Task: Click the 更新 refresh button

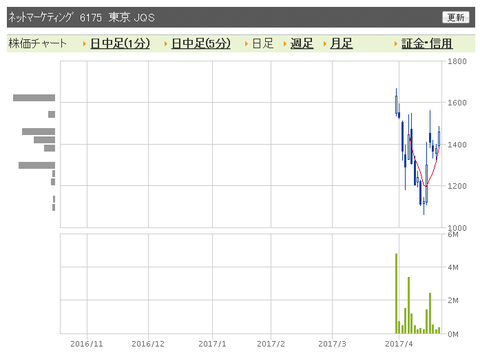Action: point(455,17)
